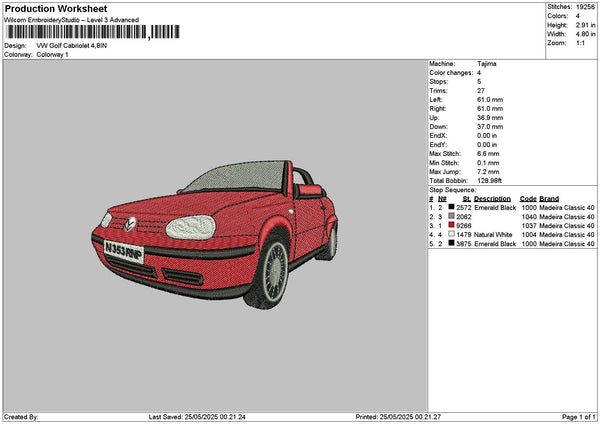The height and width of the screenshot is (424, 600).
Task: Click the Max Jump value 7.2 mm
Action: [488, 172]
